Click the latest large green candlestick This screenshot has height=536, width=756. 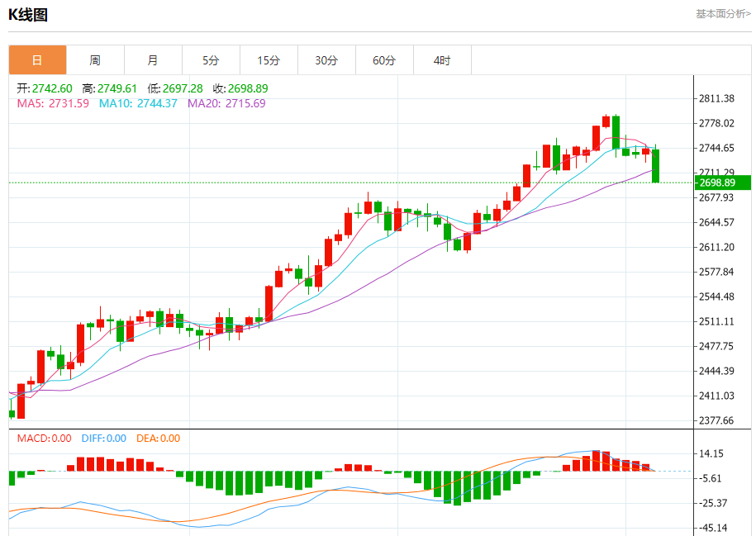[x=655, y=165]
